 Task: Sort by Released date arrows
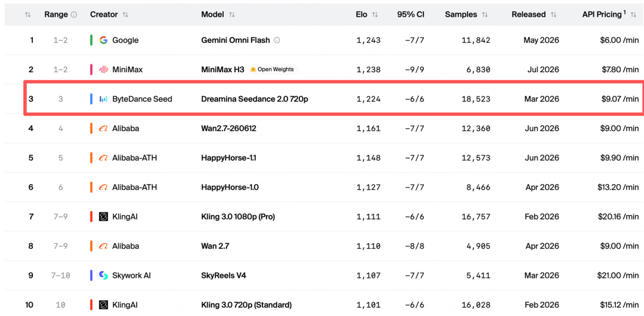click(553, 15)
